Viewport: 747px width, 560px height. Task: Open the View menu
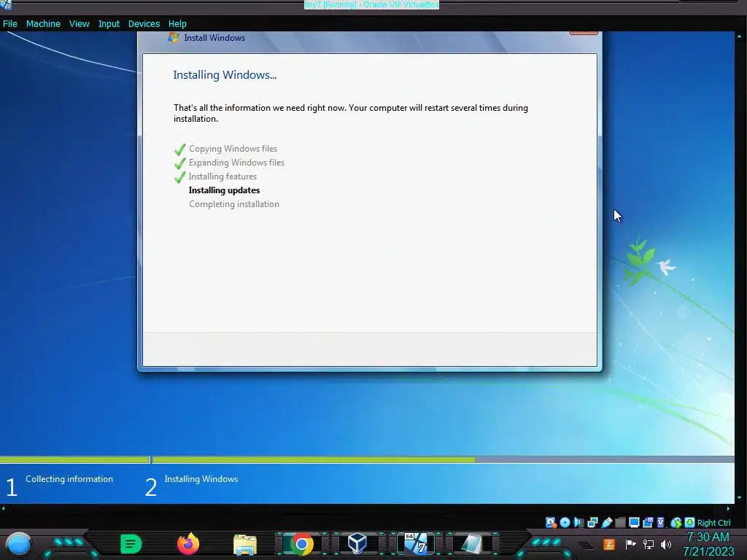(x=79, y=24)
